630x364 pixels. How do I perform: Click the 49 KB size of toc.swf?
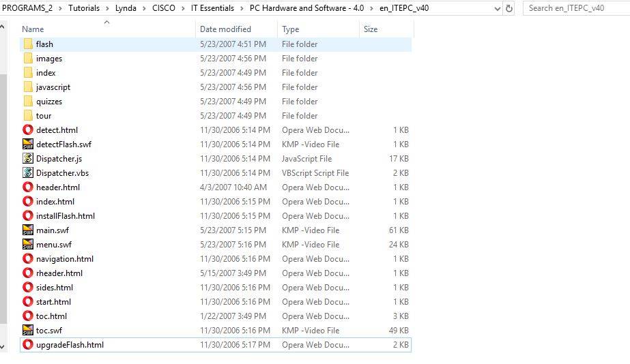[x=399, y=331]
